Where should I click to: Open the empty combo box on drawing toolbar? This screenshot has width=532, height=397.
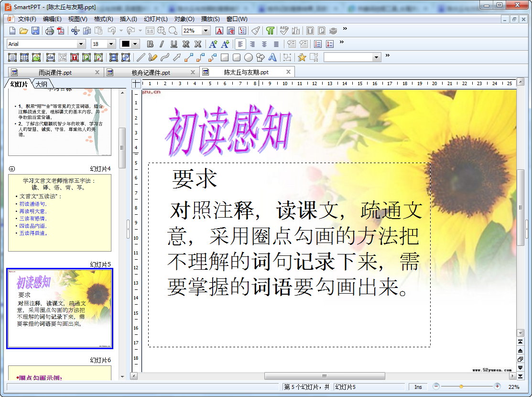point(352,57)
